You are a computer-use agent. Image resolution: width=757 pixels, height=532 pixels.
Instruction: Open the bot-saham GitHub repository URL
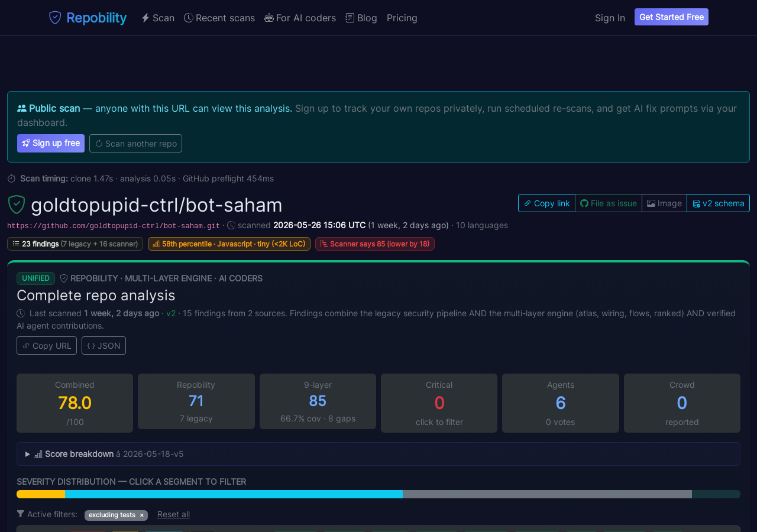point(114,226)
